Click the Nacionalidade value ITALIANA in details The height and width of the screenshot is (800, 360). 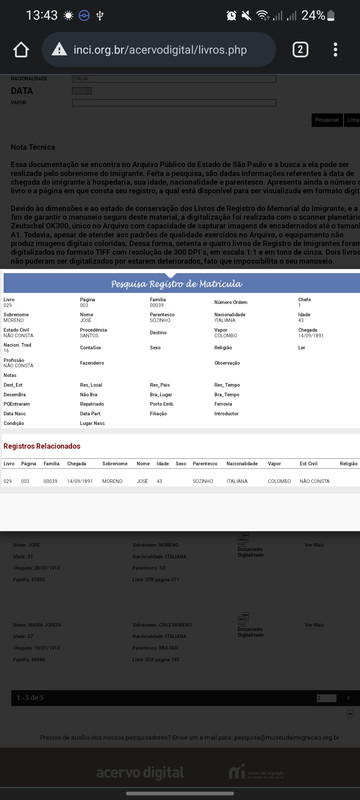point(225,320)
